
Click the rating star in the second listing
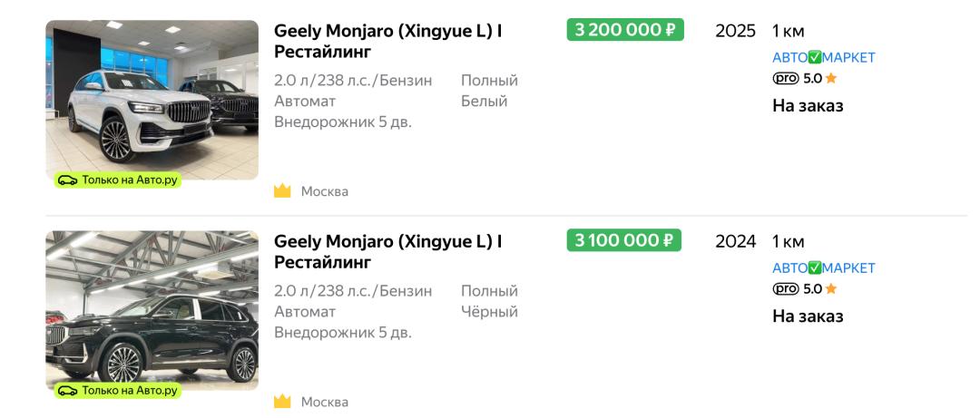(x=831, y=289)
